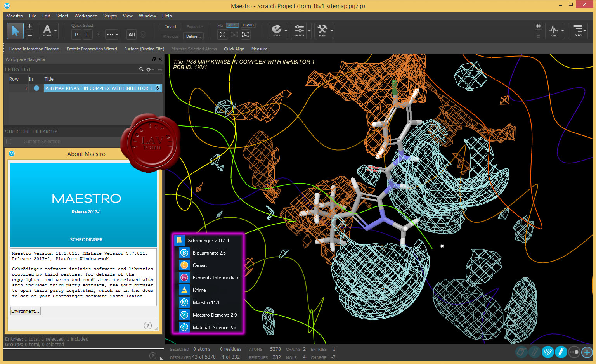Click Surface (Binding Site) shortcut

pyautogui.click(x=144, y=49)
